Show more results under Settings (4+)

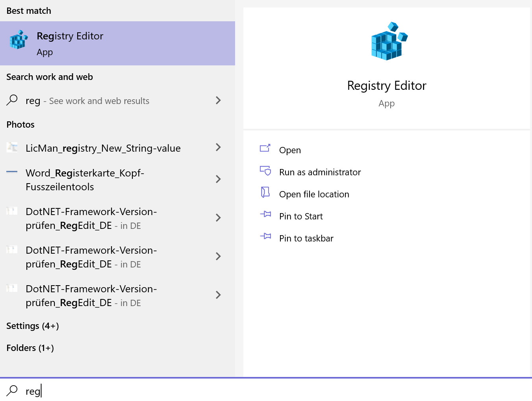[33, 326]
